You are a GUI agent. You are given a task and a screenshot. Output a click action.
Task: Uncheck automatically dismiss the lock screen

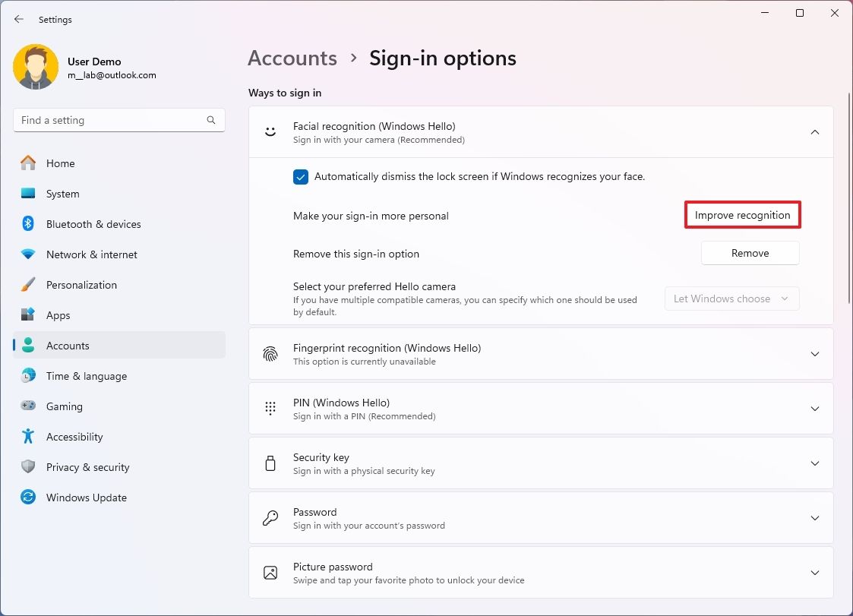click(x=300, y=176)
